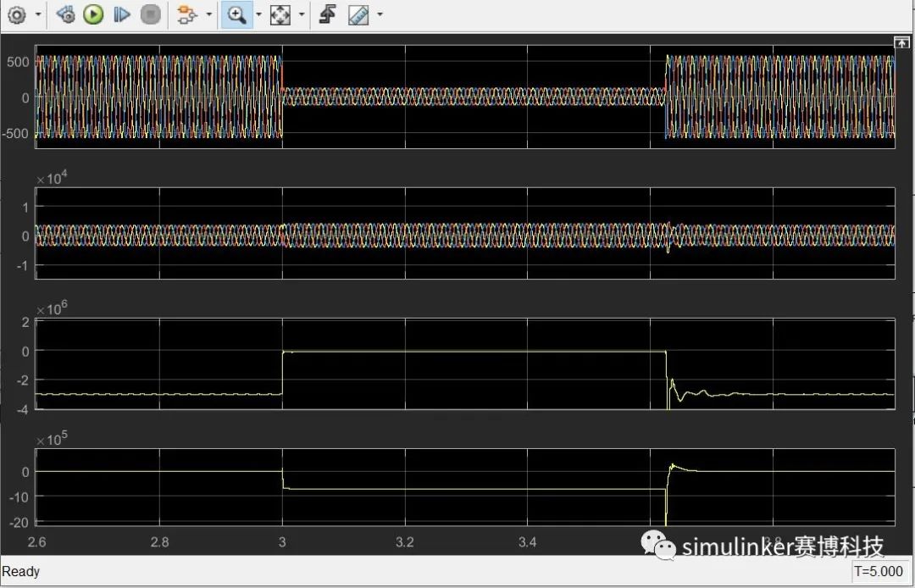Click the top three-phase voltage plot area
915x588 pixels.
pos(465,97)
